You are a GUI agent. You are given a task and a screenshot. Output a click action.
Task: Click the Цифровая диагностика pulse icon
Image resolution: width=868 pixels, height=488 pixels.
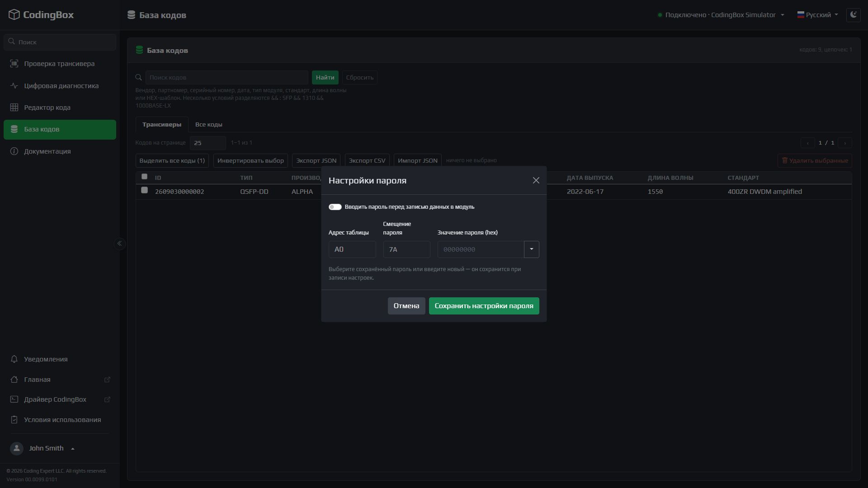click(x=14, y=85)
